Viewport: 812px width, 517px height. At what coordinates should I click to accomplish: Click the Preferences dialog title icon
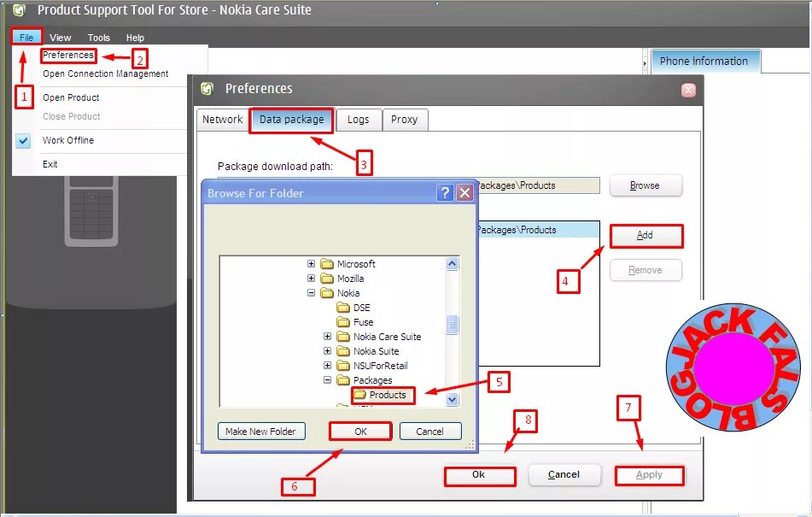coord(207,89)
